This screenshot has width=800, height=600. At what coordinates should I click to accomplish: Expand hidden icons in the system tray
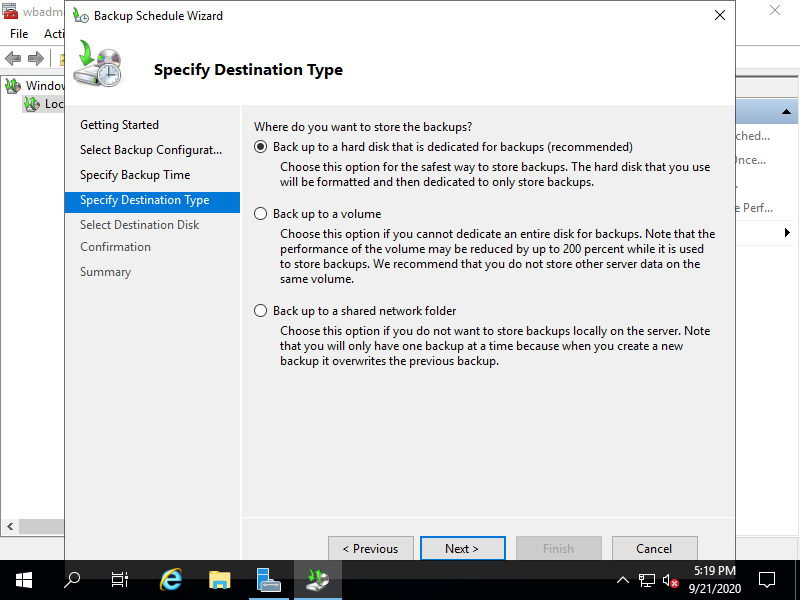coord(622,579)
